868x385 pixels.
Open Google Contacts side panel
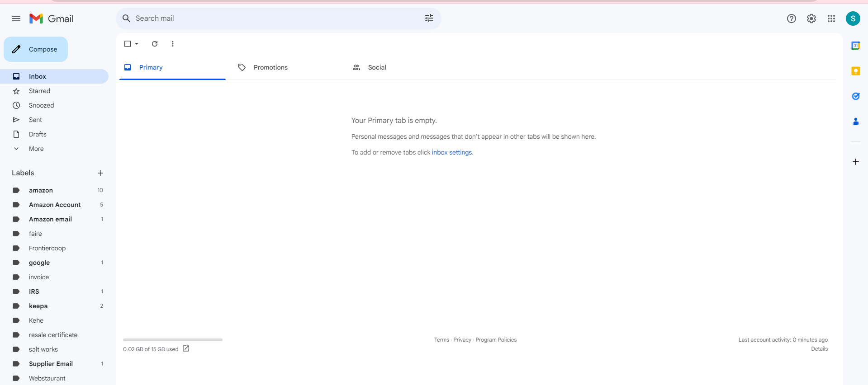pos(856,122)
